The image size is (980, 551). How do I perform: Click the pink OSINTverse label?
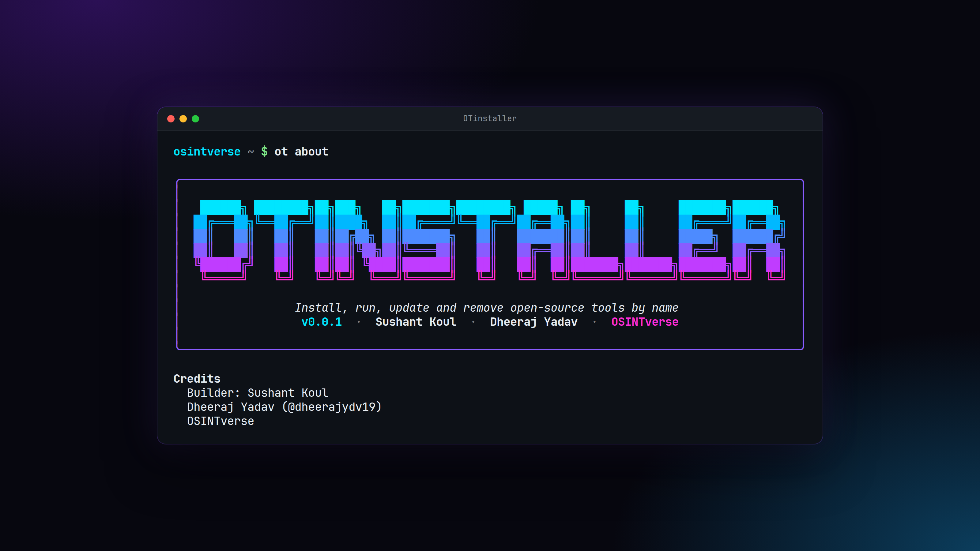(x=645, y=322)
